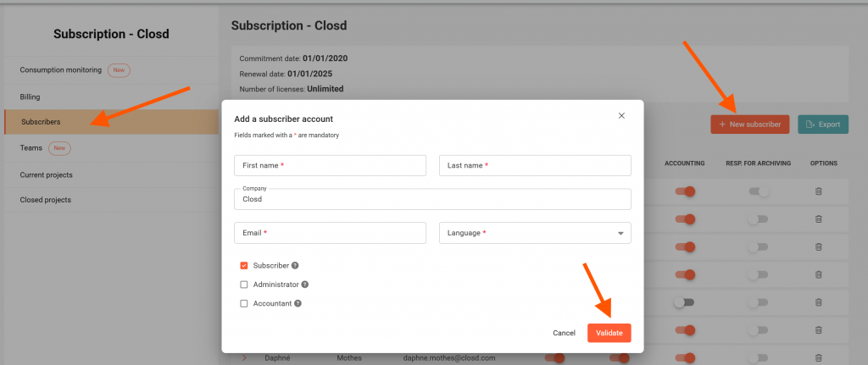Click the Accountant help question mark icon
868x365 pixels.
coord(298,303)
